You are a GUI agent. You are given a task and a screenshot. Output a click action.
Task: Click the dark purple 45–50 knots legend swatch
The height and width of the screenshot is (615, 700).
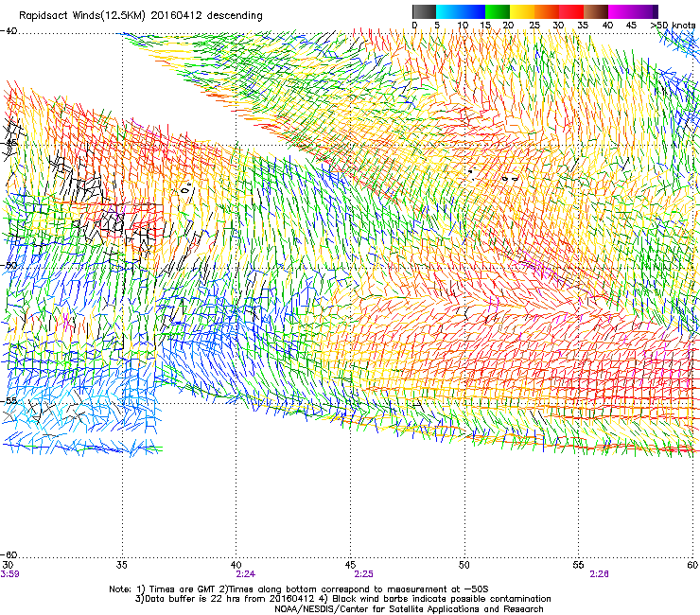point(645,11)
